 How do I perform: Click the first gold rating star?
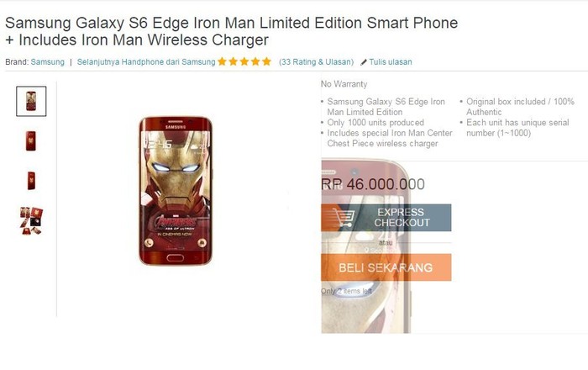(x=222, y=61)
